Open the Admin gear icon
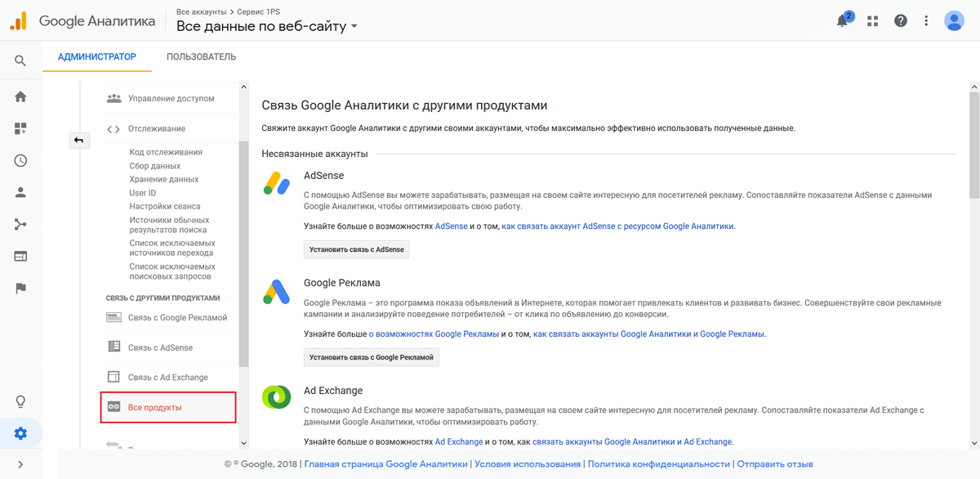 click(x=20, y=433)
